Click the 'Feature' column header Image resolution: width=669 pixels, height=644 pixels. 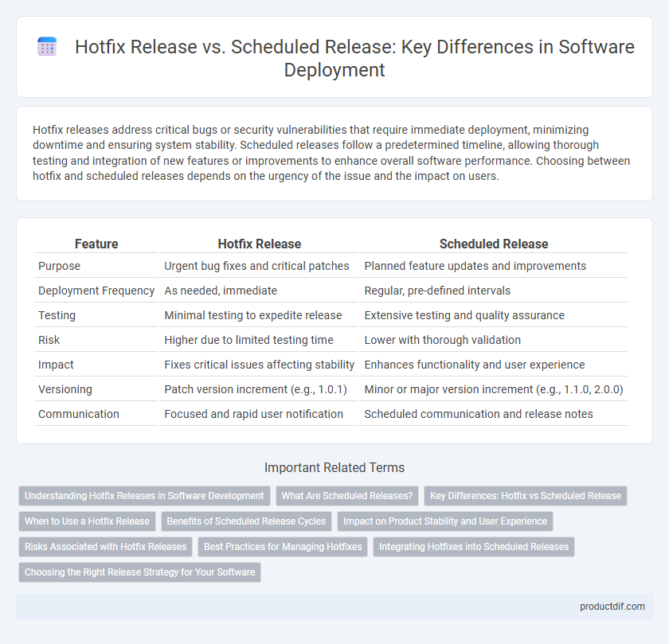[x=96, y=244]
